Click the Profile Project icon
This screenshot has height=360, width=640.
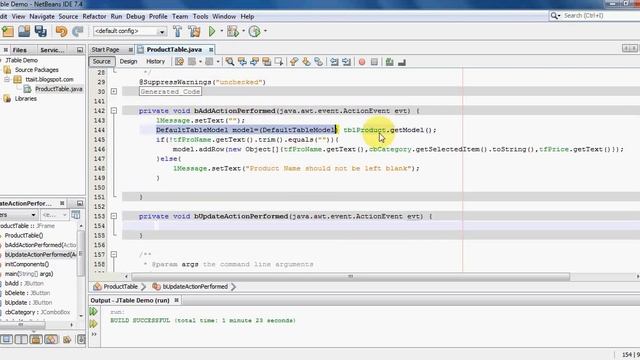click(x=254, y=31)
